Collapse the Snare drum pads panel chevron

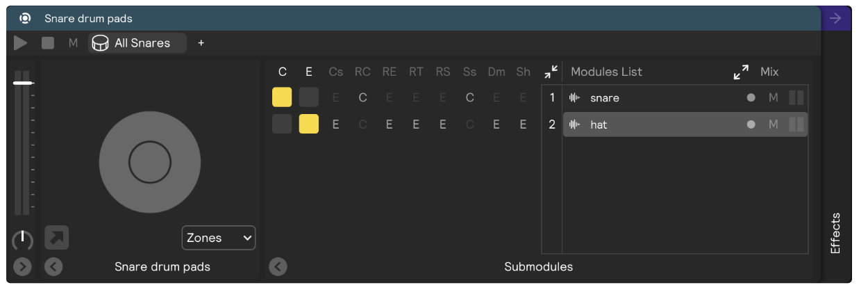53,266
